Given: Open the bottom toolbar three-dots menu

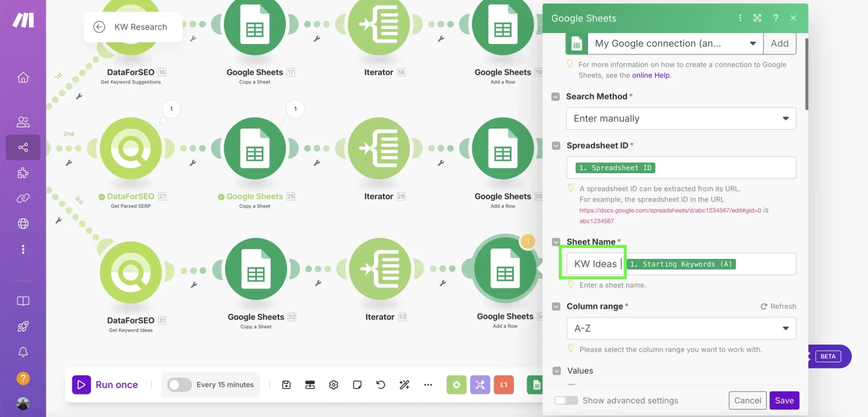Looking at the screenshot, I should [428, 385].
